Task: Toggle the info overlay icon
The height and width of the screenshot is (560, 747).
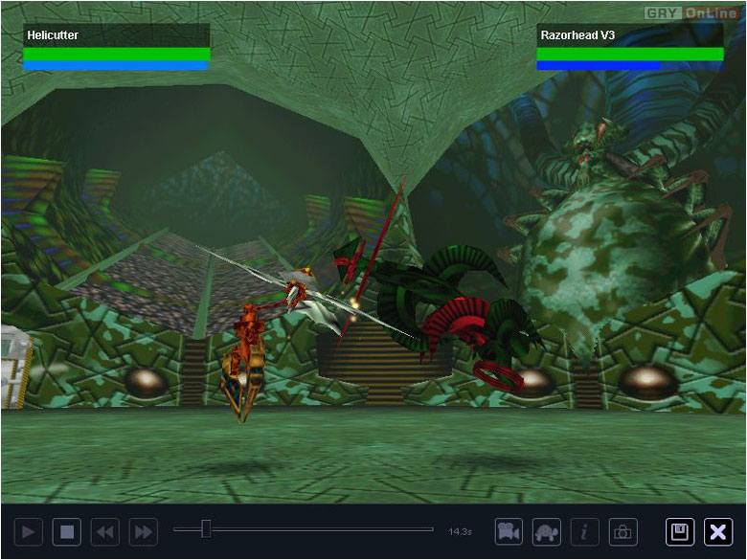Action: (584, 532)
